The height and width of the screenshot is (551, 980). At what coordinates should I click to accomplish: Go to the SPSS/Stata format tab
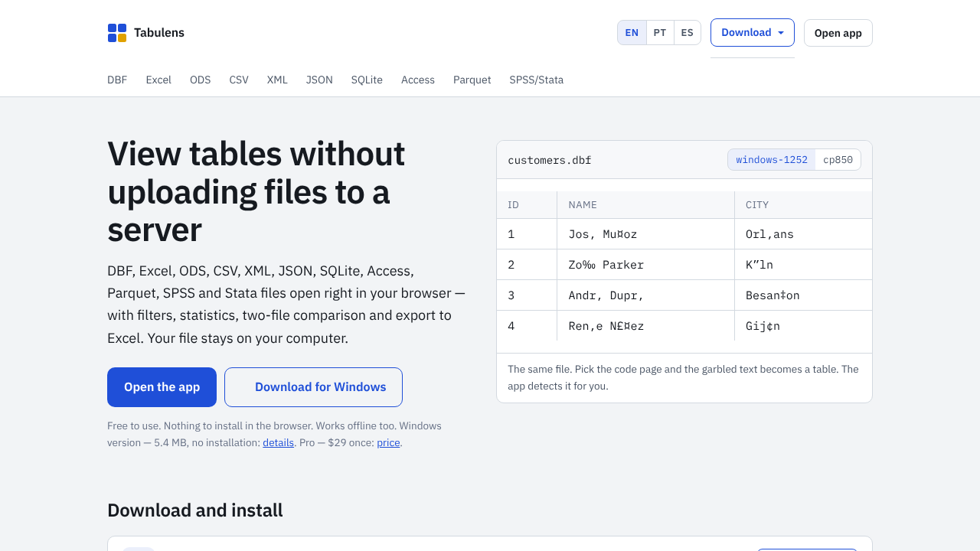click(x=537, y=80)
